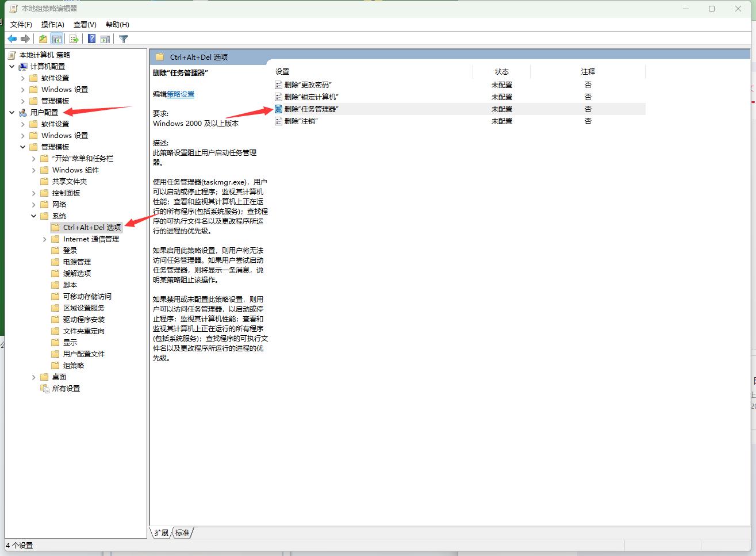Click the "4 个设置" status bar text
Screen dimensions: 756x556
click(20, 545)
